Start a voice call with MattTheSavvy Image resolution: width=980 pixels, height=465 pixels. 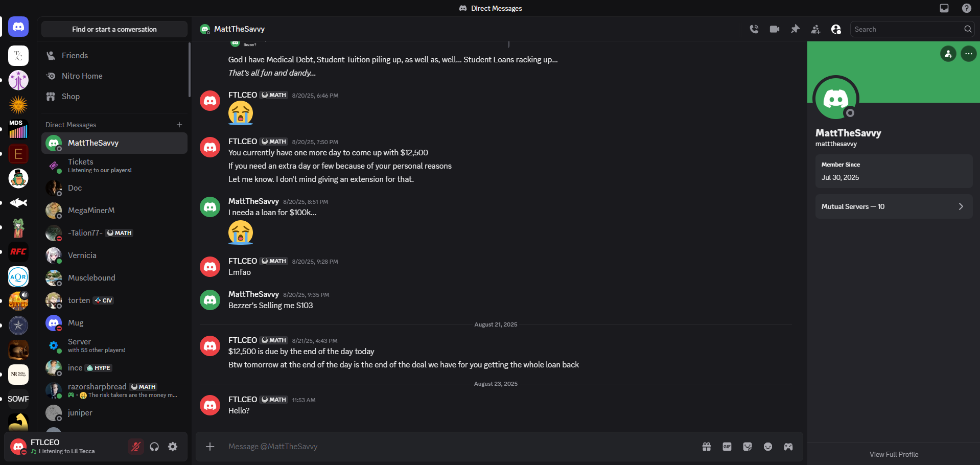[x=754, y=29]
